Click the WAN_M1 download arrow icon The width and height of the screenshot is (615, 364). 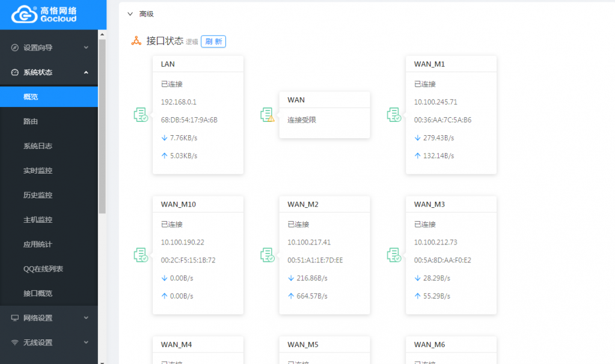tap(417, 138)
